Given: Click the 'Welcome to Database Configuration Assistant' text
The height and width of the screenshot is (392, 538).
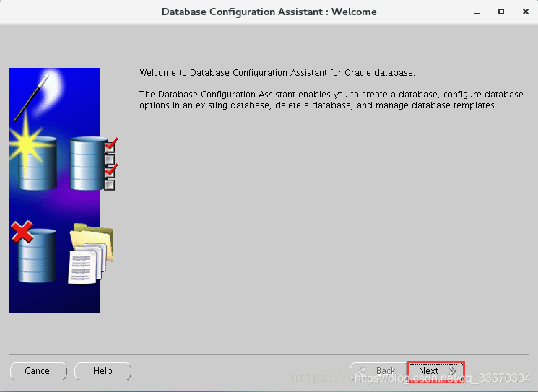Looking at the screenshot, I should click(x=277, y=73).
